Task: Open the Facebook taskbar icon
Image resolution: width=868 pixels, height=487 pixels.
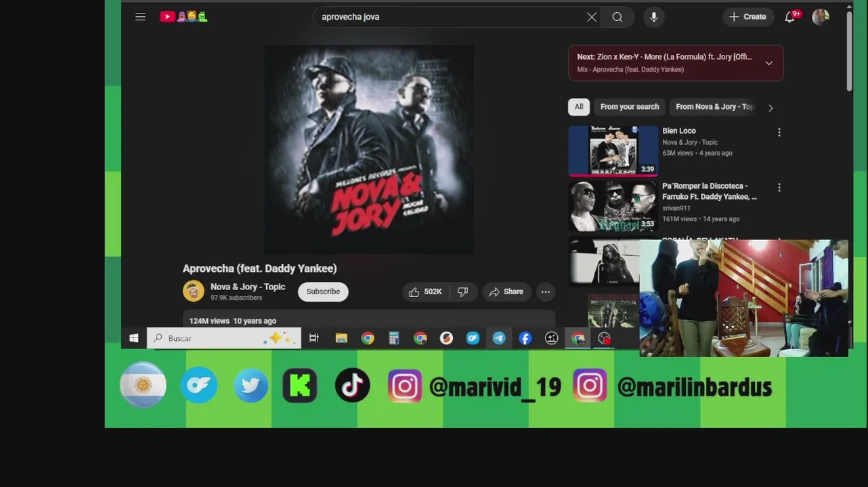Action: (525, 338)
